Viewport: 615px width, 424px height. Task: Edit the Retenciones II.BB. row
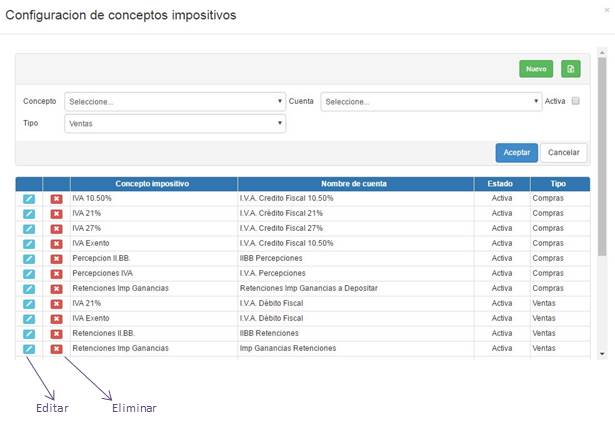point(29,333)
